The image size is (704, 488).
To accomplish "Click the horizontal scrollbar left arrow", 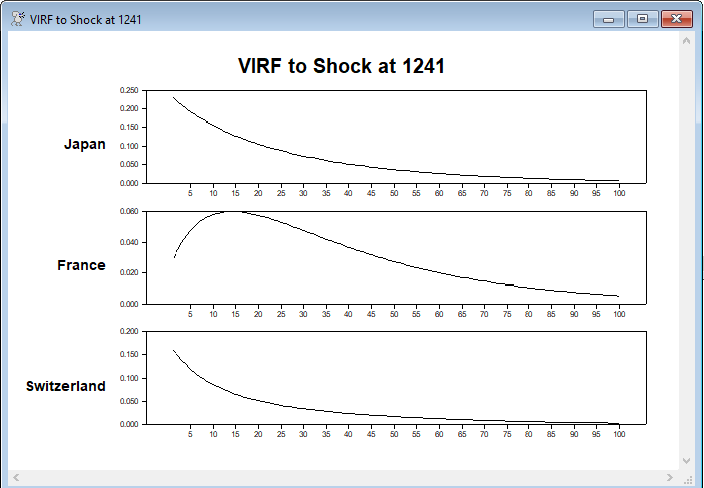I will 16,477.
